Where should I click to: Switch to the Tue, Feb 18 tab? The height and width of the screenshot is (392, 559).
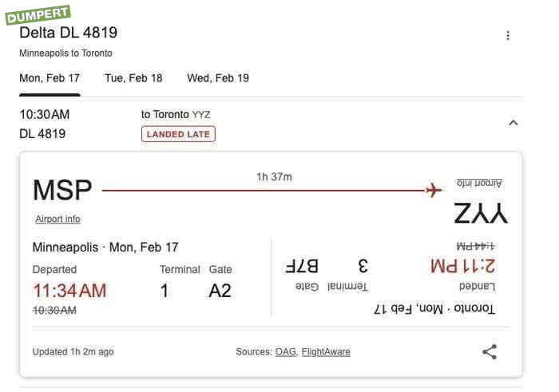(133, 78)
